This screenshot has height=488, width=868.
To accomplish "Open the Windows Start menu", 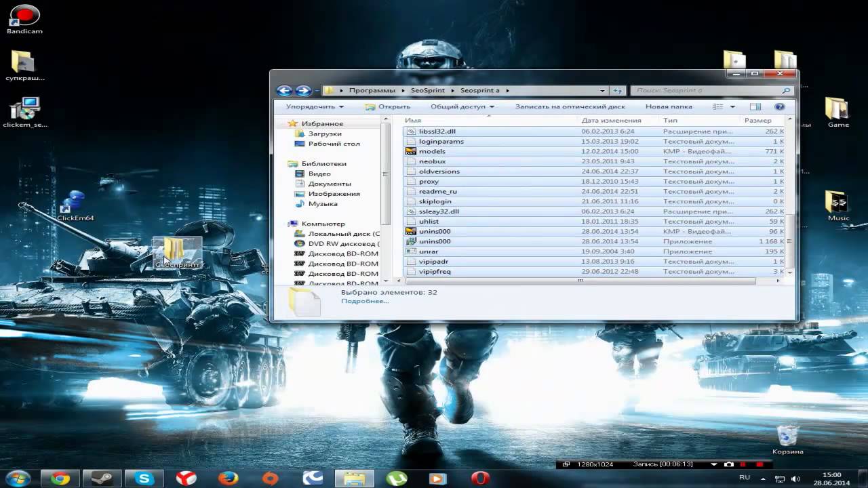I will [18, 478].
